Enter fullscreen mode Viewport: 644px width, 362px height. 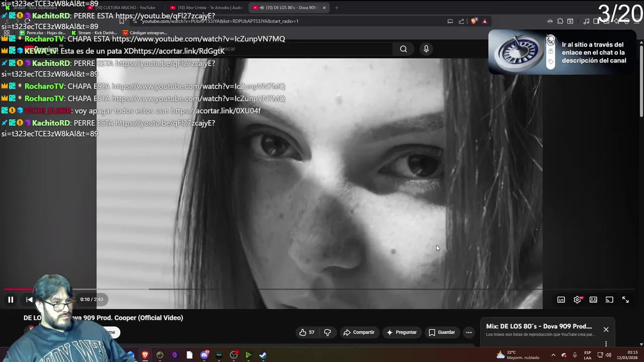625,300
